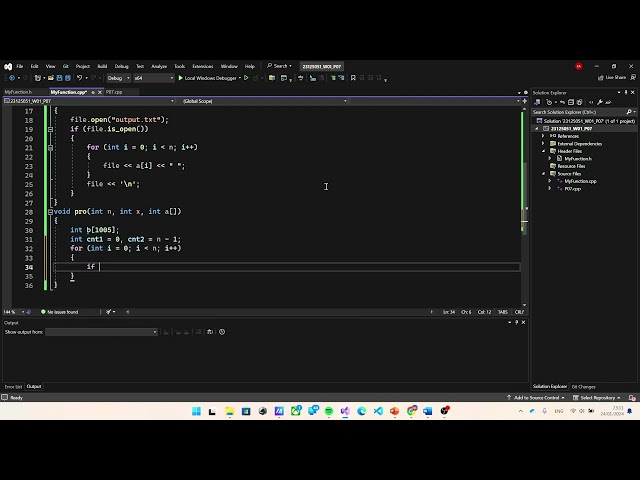Switch to the P07.cpp editor tab
The width and height of the screenshot is (640, 480).
(114, 92)
